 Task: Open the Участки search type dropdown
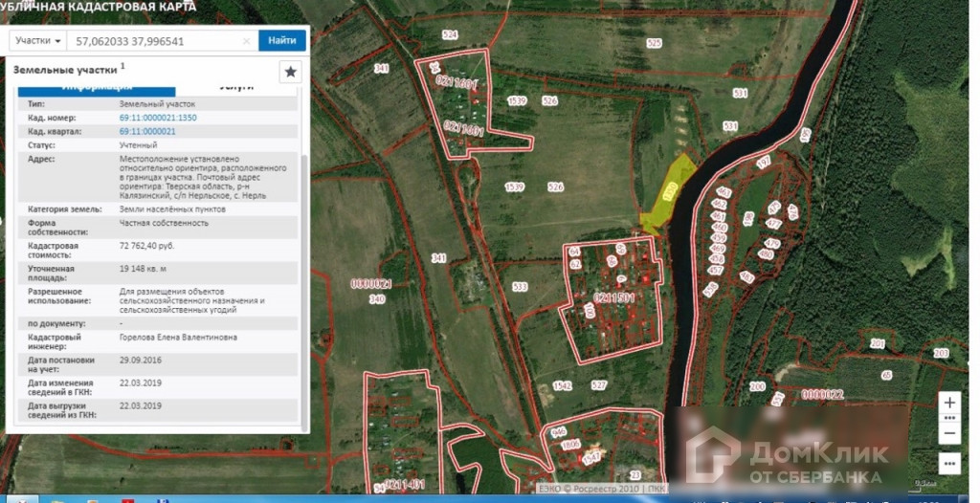click(x=38, y=41)
